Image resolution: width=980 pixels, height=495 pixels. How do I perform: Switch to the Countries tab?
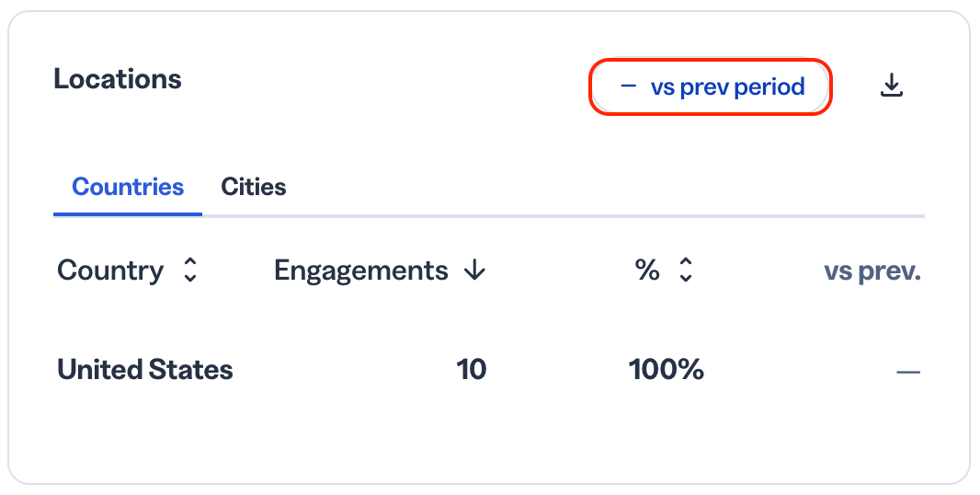click(128, 187)
